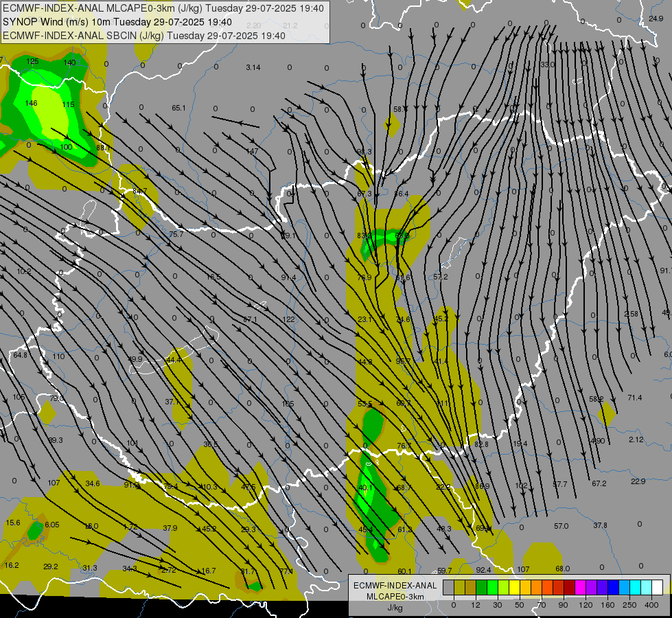Click legend tick label 50

click(x=520, y=605)
